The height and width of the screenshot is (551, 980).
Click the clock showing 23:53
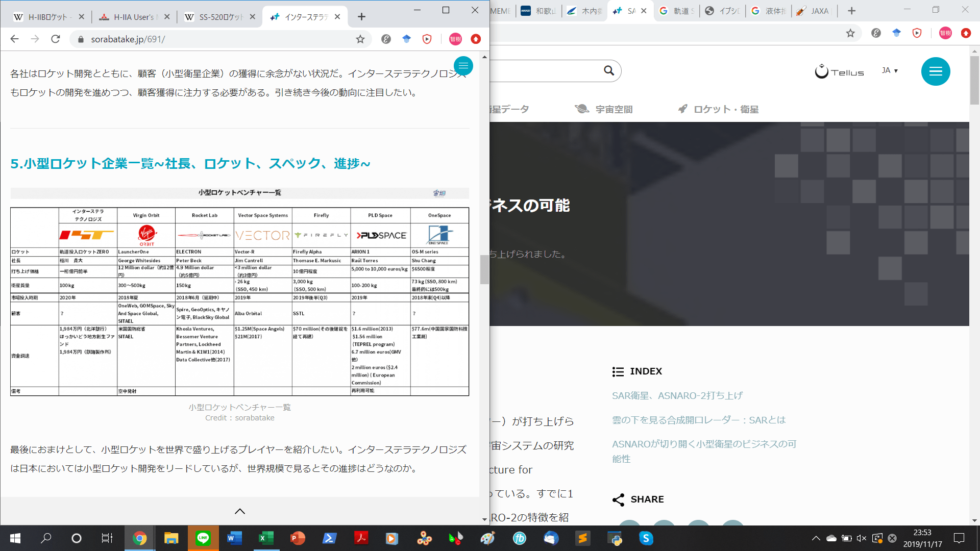click(x=922, y=533)
